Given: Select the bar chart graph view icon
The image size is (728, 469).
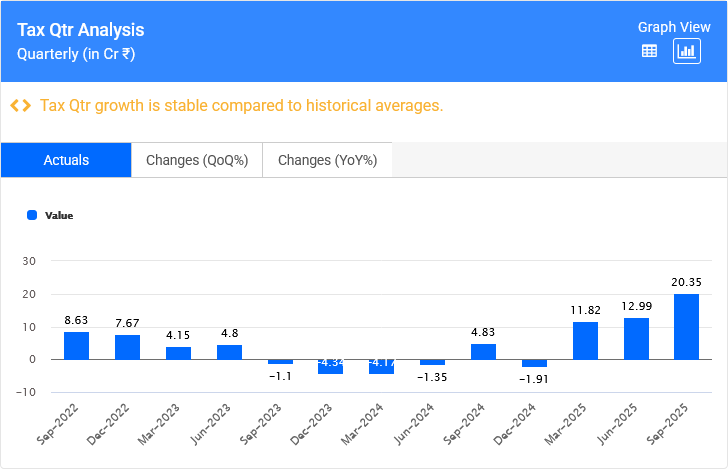Looking at the screenshot, I should point(686,51).
